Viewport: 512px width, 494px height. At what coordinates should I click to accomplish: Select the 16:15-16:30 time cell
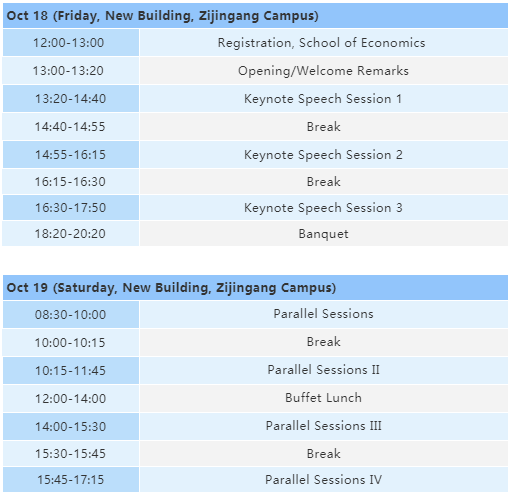pyautogui.click(x=71, y=182)
